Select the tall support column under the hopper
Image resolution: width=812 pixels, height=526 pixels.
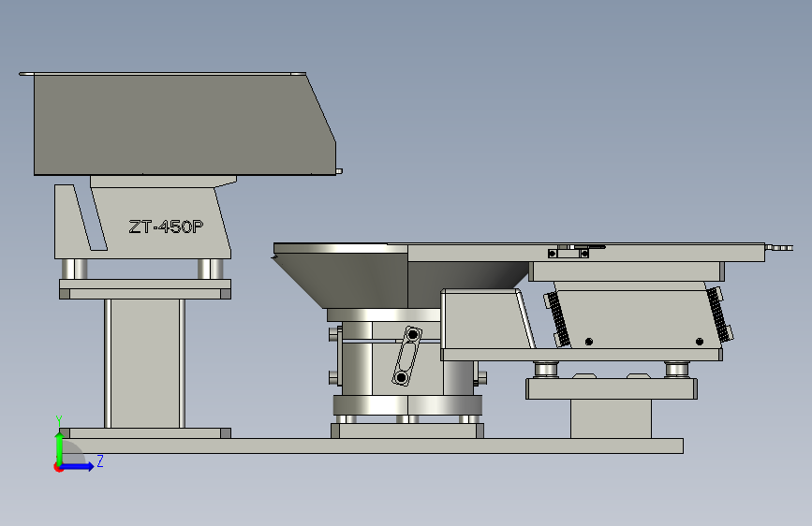[145, 363]
